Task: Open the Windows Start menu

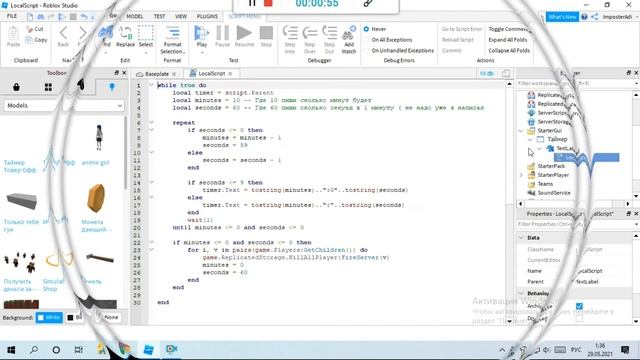Action: (x=11, y=350)
